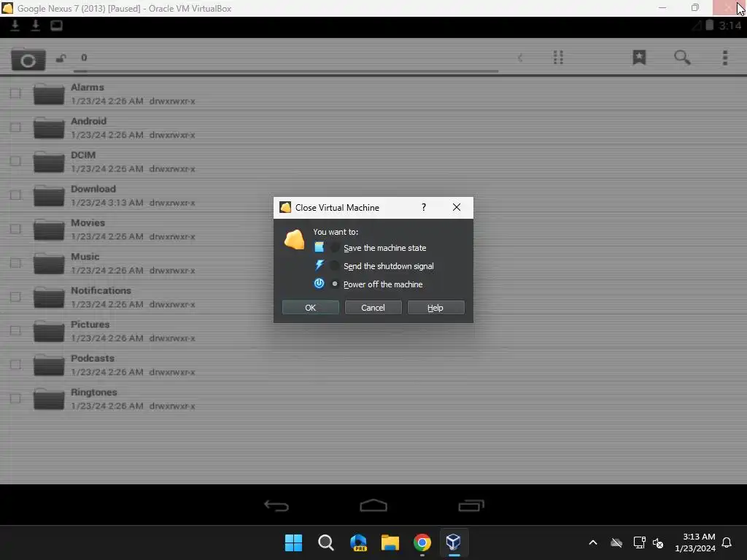This screenshot has width=747, height=560.
Task: Tick the checkbox beside Movies folder
Action: pos(15,228)
